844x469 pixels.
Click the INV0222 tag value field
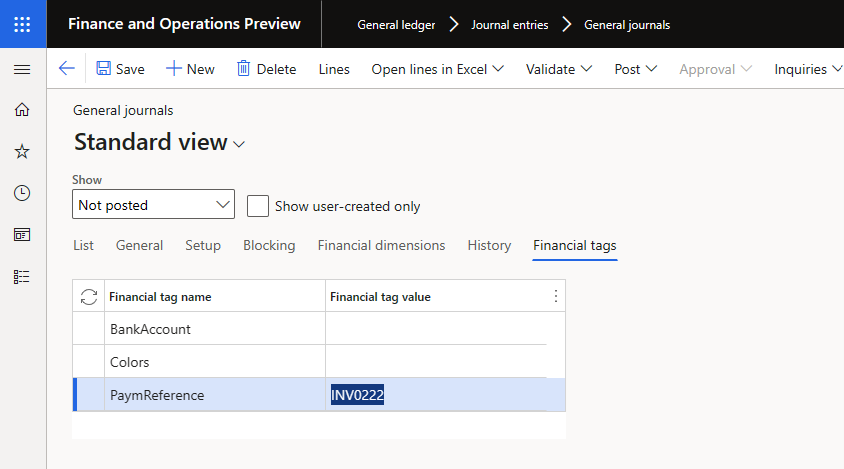(x=436, y=395)
